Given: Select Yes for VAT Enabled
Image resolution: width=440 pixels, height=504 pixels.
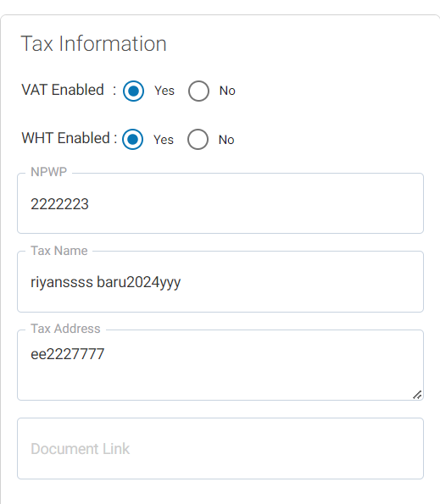Looking at the screenshot, I should 133,91.
